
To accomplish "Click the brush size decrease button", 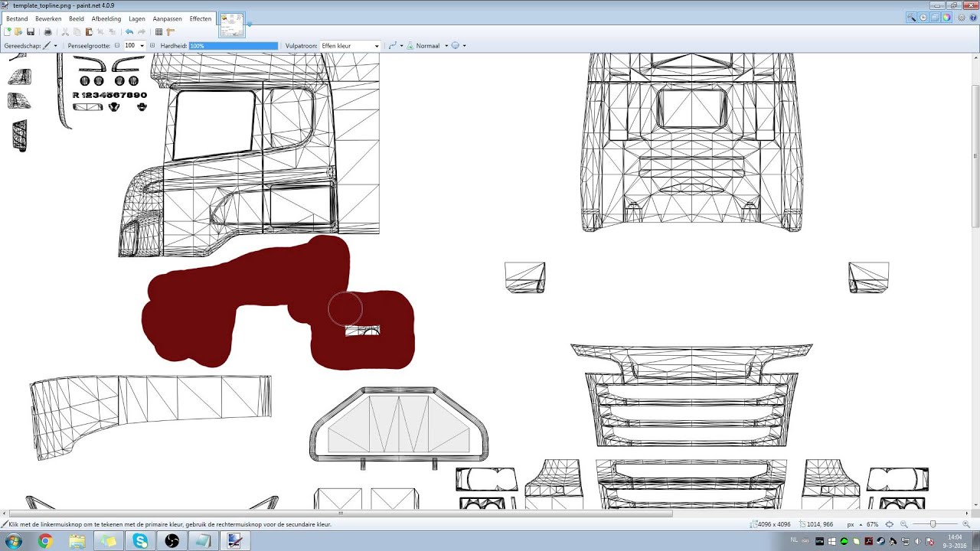I will (117, 46).
